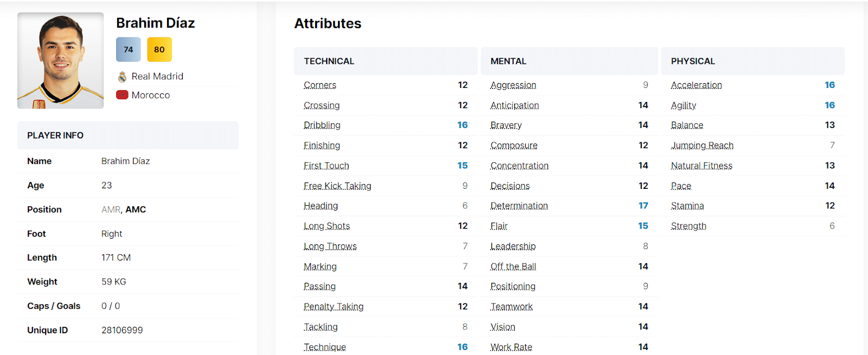Select the Technique attribute label

point(324,347)
